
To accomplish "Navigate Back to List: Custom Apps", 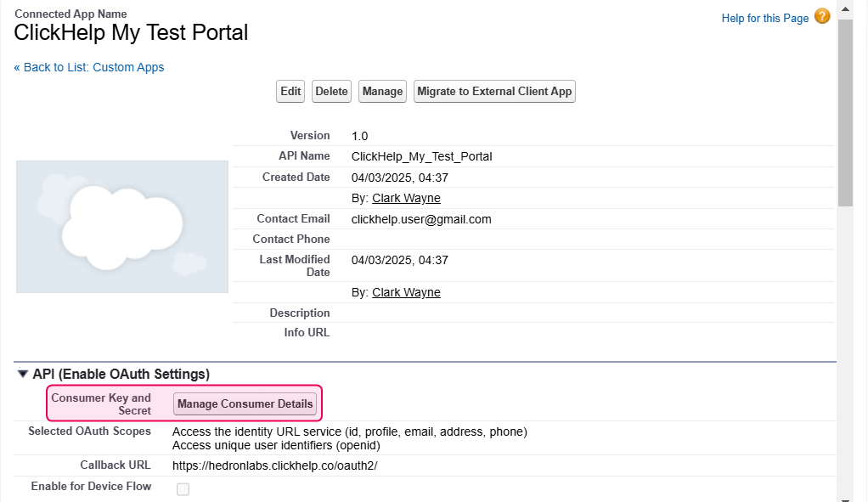I will tap(89, 67).
